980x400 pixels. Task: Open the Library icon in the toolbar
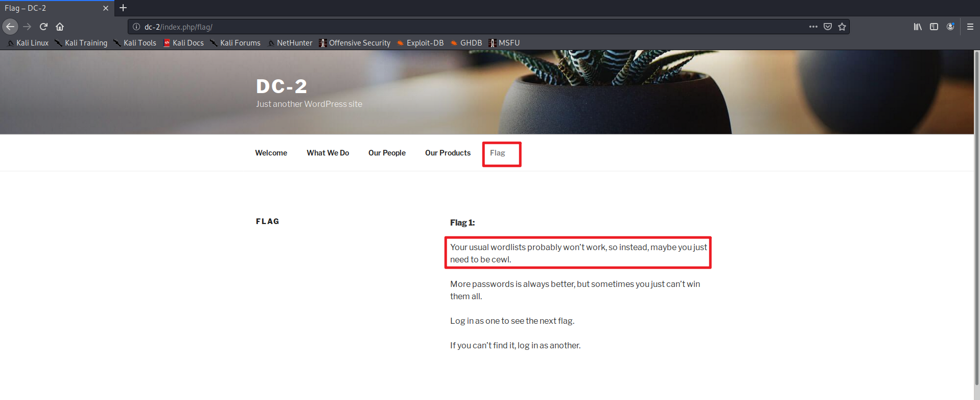point(918,27)
